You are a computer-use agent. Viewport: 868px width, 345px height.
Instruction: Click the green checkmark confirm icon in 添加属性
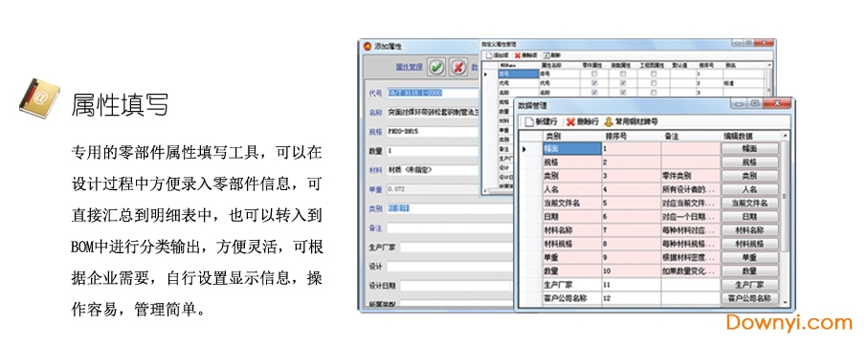click(436, 67)
